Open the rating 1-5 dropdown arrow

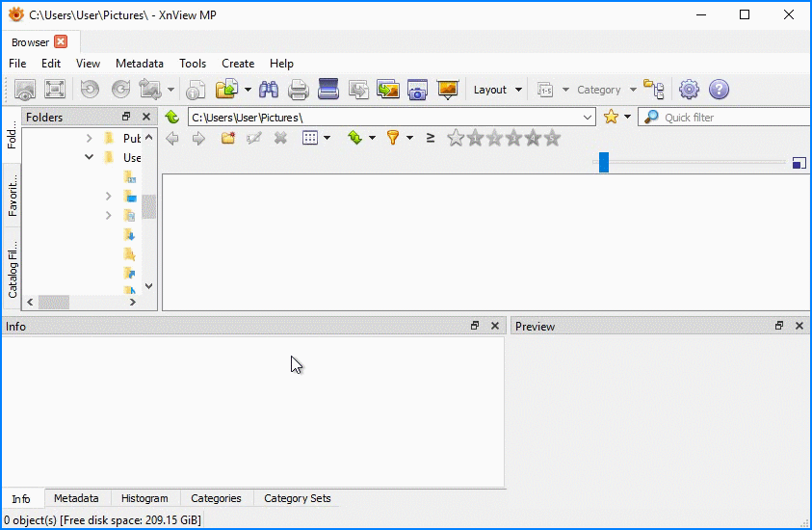click(565, 90)
